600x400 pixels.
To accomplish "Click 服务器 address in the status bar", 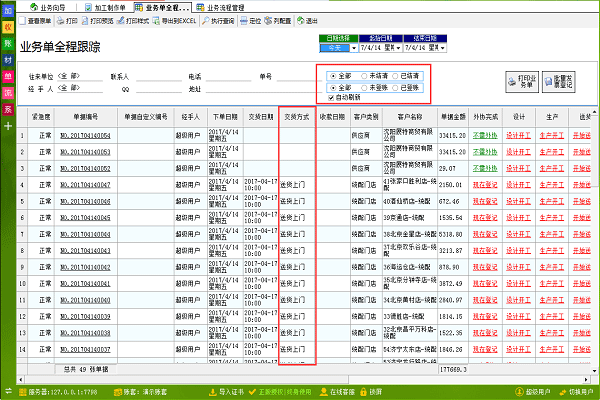I will click(58, 392).
